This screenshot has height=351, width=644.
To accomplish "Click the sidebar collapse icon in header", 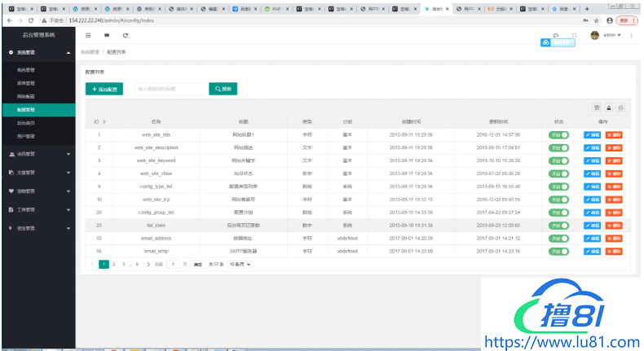I will pyautogui.click(x=89, y=36).
